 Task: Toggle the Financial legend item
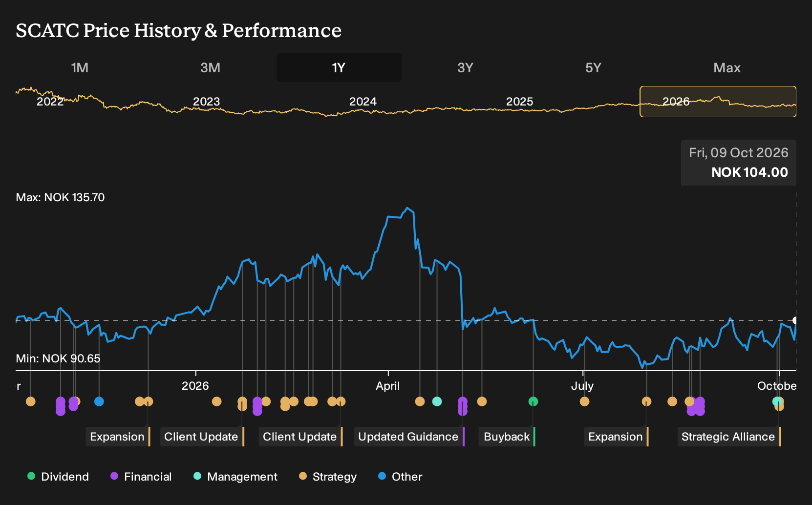pos(141,477)
